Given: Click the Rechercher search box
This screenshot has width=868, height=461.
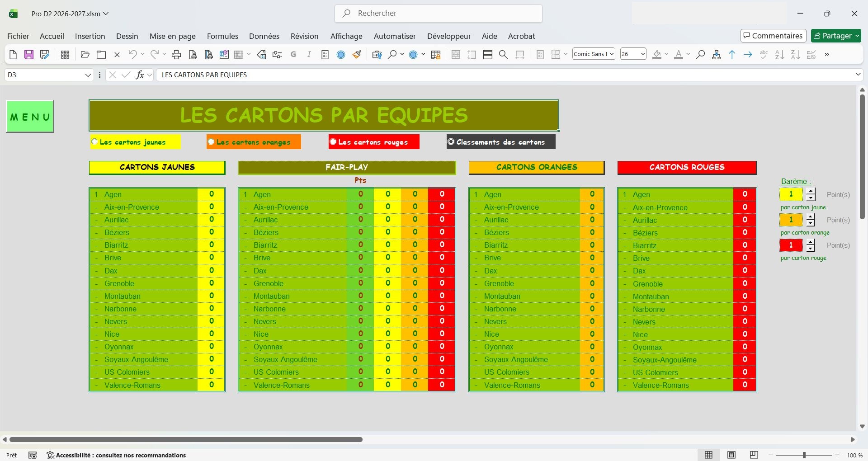Looking at the screenshot, I should point(439,14).
